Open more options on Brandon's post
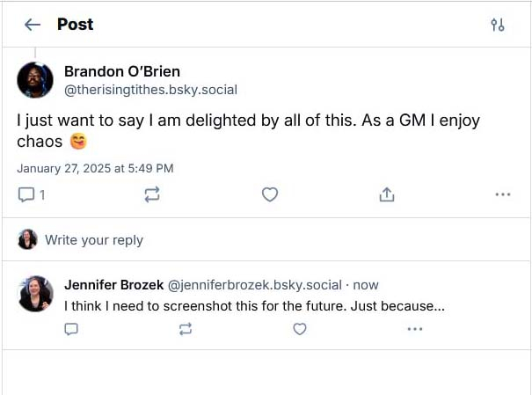 coord(502,194)
